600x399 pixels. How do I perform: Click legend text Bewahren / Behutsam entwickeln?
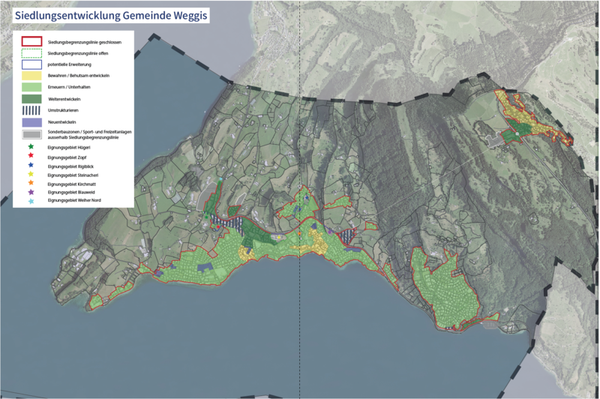pyautogui.click(x=78, y=76)
